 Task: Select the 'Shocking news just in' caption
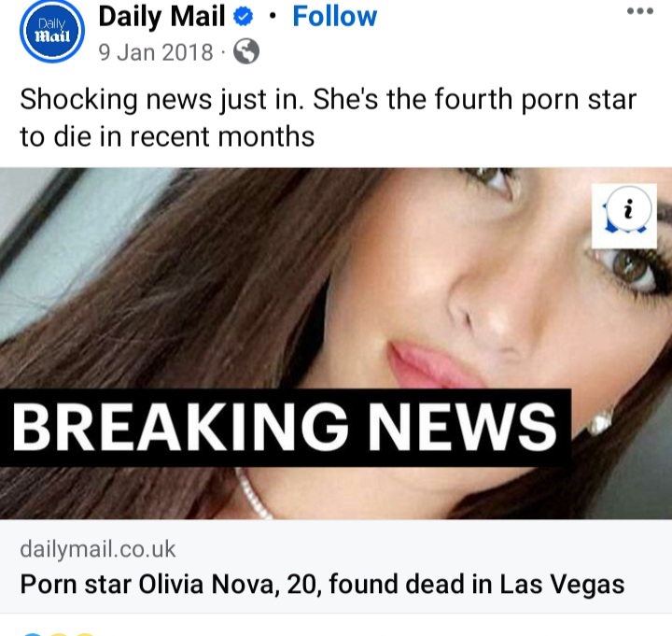point(161,100)
